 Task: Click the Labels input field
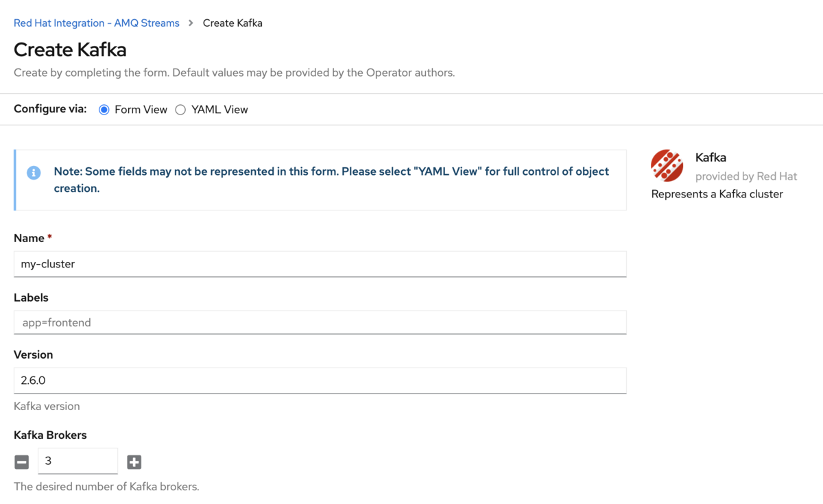320,322
